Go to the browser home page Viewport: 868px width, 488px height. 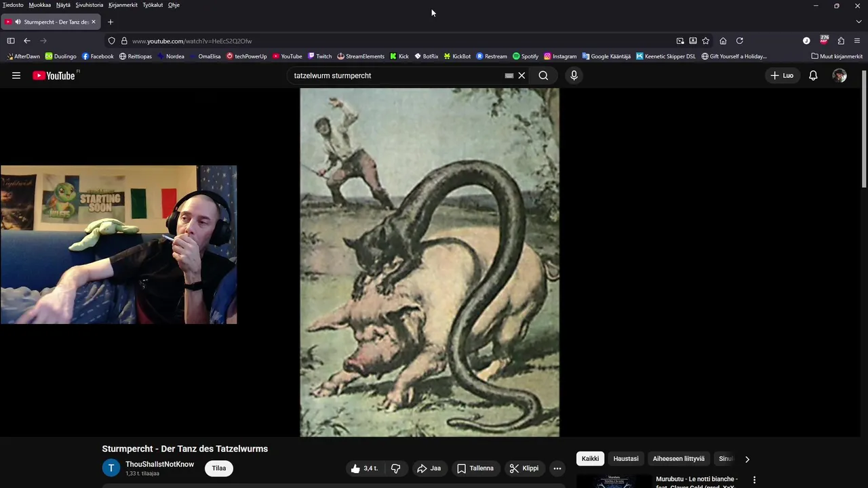pyautogui.click(x=723, y=41)
